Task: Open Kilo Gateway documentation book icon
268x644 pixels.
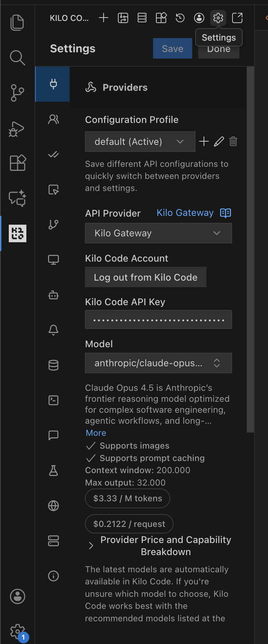Action: point(226,213)
